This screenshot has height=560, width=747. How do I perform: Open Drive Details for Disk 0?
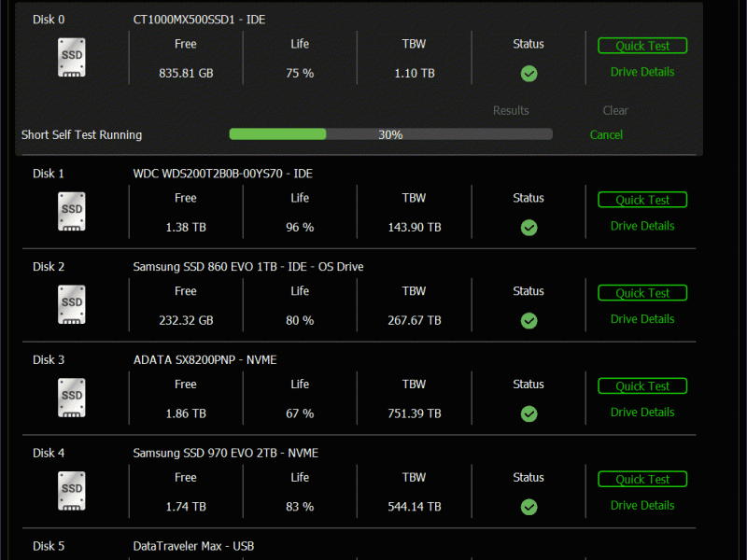(x=642, y=72)
